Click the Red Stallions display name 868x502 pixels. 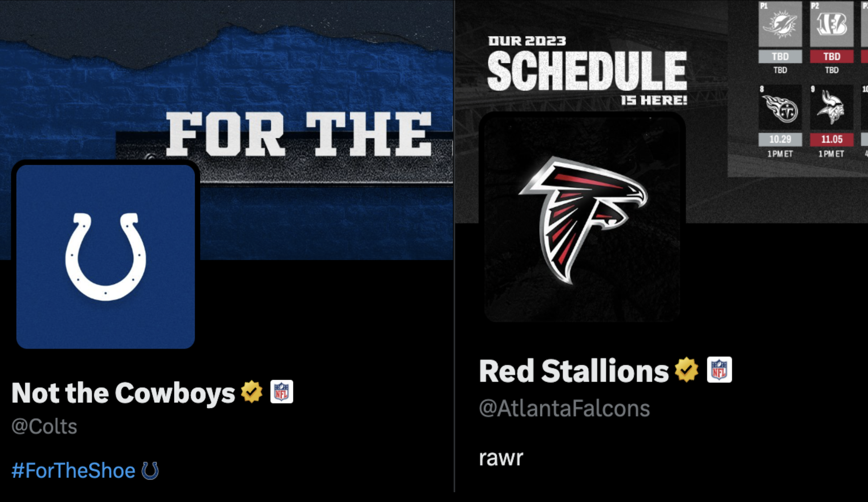(x=574, y=371)
